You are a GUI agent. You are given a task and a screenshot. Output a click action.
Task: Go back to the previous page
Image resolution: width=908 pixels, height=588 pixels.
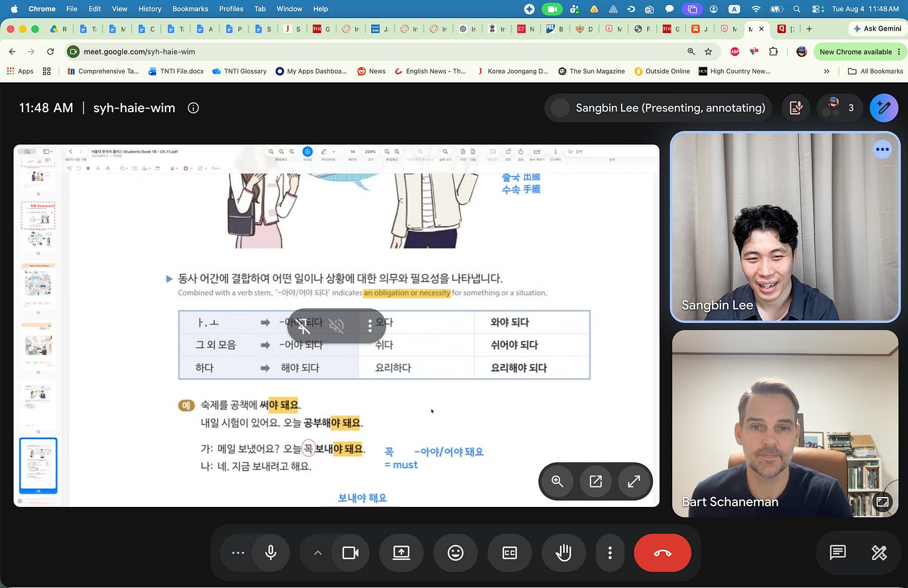pyautogui.click(x=12, y=52)
